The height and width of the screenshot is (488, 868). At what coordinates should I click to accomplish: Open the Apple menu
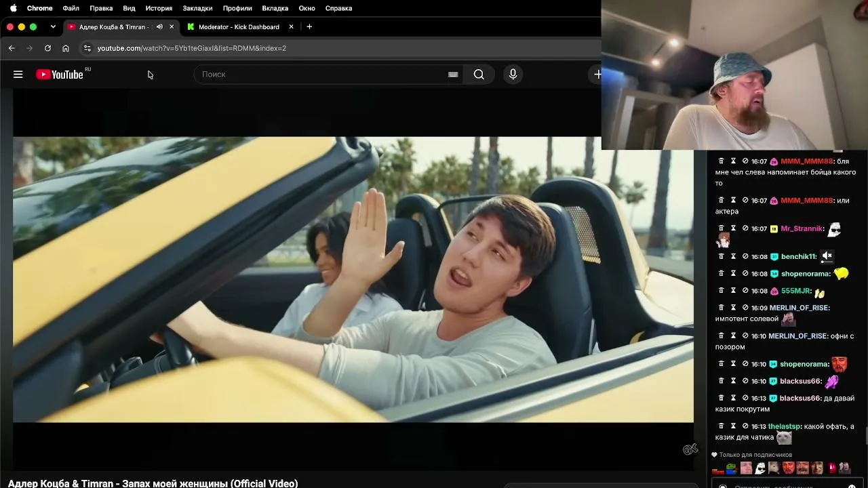[x=13, y=8]
